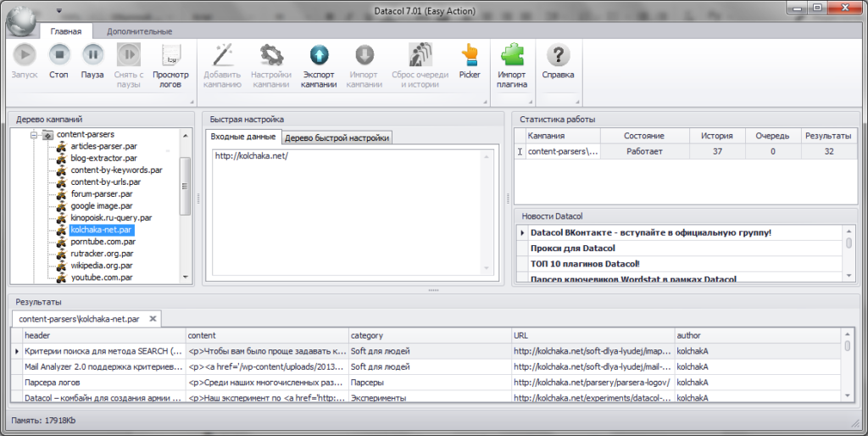Click Импорт плагина puzzle icon
Image resolution: width=868 pixels, height=436 pixels.
511,65
